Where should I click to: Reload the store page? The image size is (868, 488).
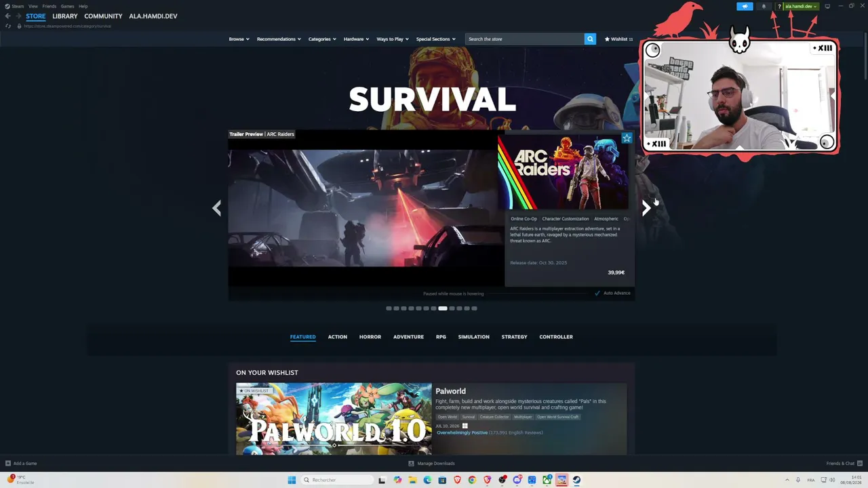click(8, 26)
